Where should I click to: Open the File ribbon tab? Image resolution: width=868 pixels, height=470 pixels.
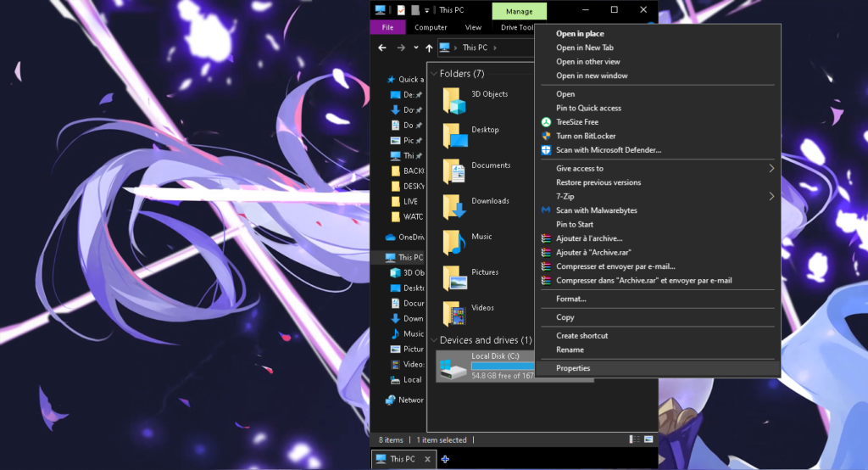387,27
